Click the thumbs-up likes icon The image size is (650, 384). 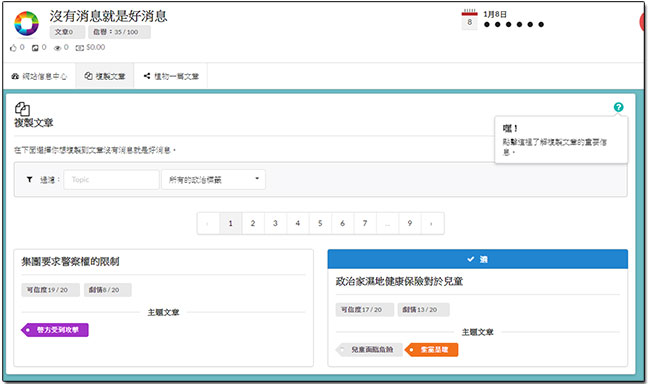point(13,48)
